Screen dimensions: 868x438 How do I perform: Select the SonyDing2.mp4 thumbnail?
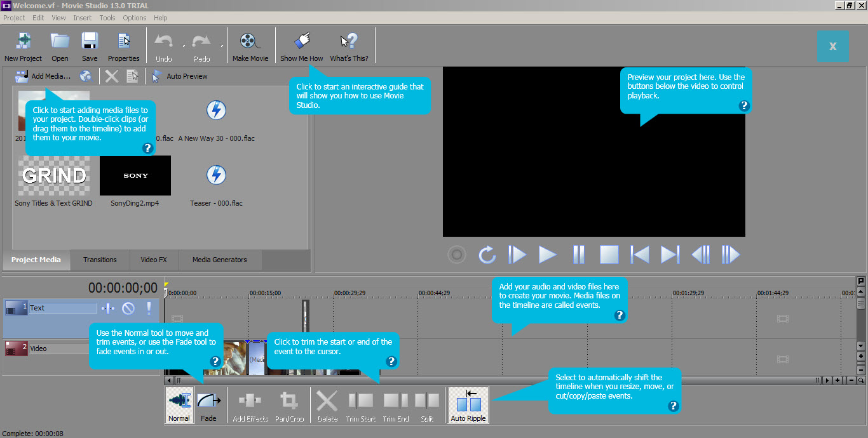point(135,176)
